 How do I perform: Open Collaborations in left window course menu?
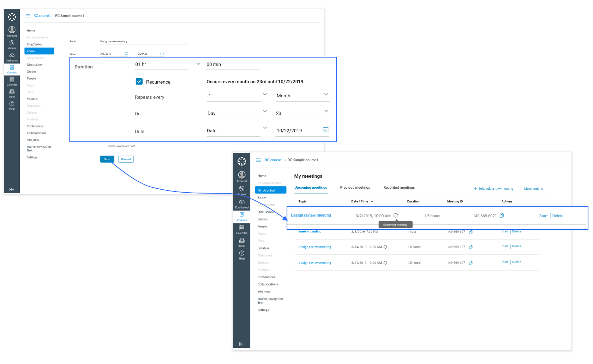[x=36, y=133]
